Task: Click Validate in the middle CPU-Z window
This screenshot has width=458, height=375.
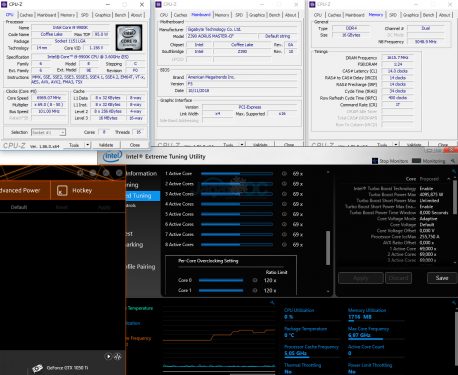Action: tap(260, 145)
